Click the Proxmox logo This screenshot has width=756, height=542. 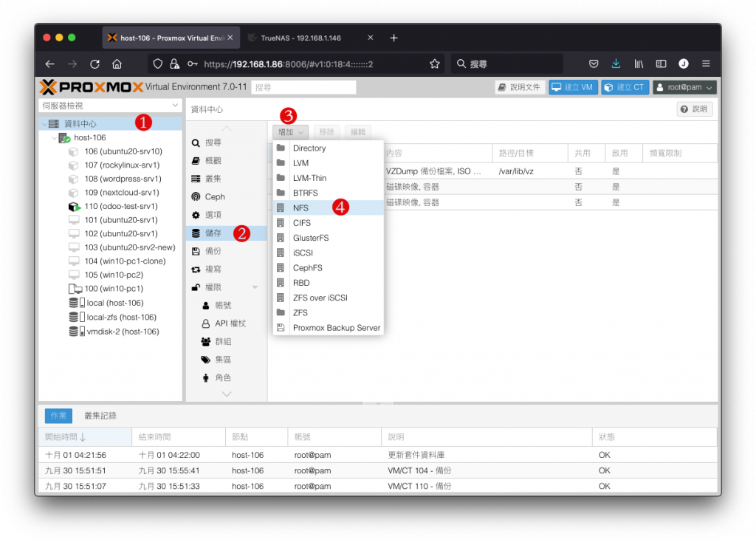92,87
